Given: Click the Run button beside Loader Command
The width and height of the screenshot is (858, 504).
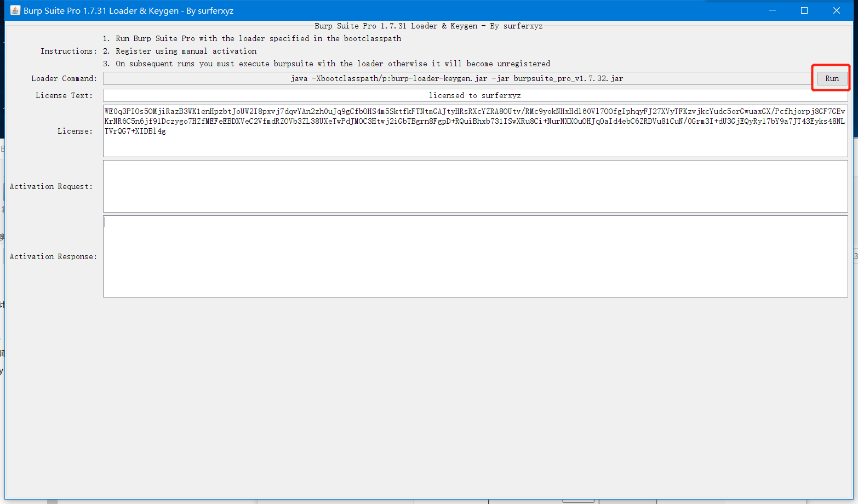Looking at the screenshot, I should (x=832, y=78).
